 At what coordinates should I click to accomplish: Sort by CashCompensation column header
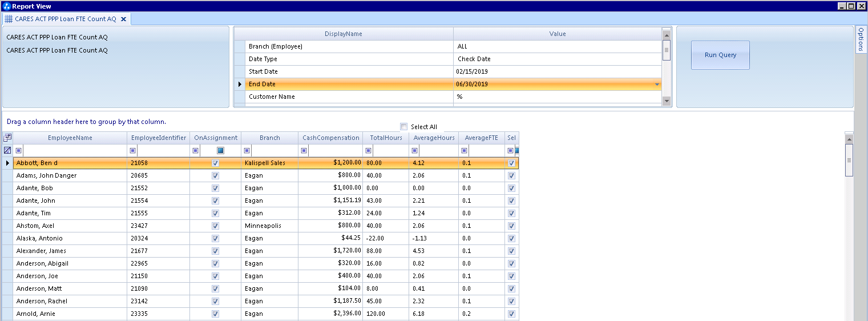(331, 138)
